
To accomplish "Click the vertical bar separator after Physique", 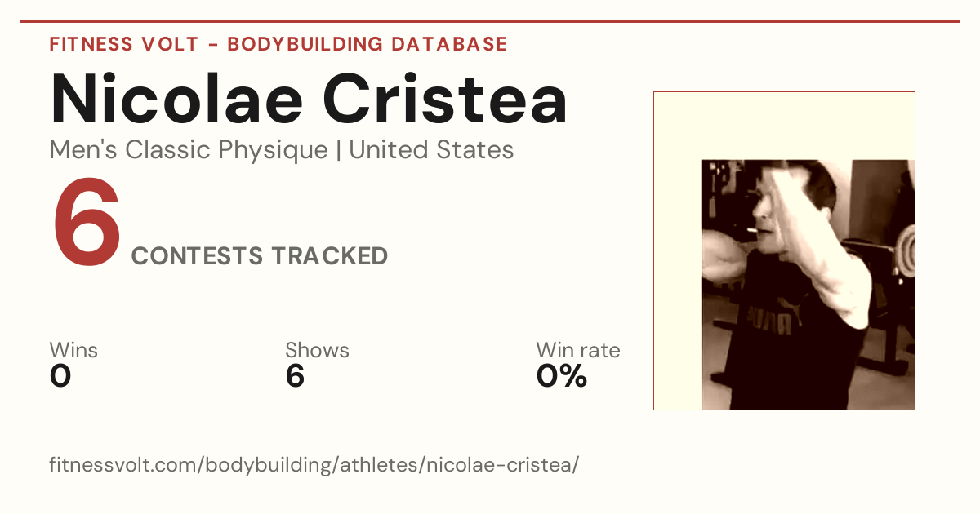I will (x=339, y=151).
